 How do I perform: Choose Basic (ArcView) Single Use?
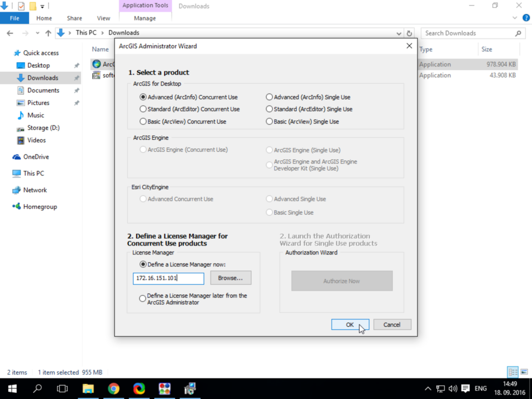[302, 122]
